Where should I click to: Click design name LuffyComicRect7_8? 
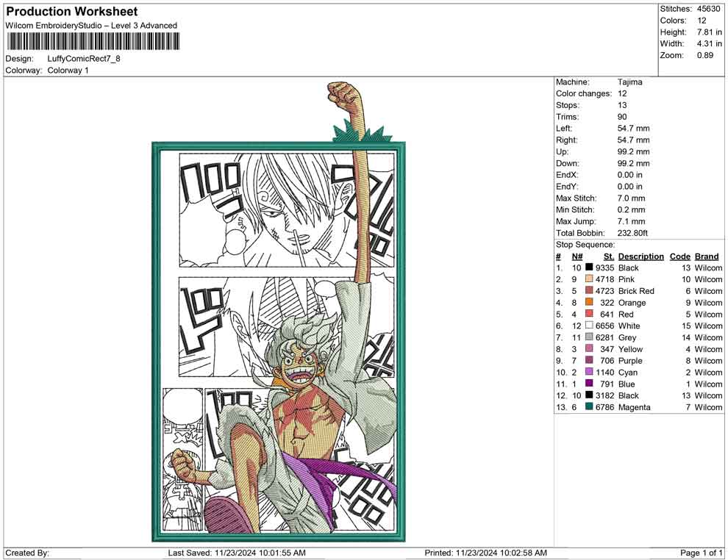[84, 59]
